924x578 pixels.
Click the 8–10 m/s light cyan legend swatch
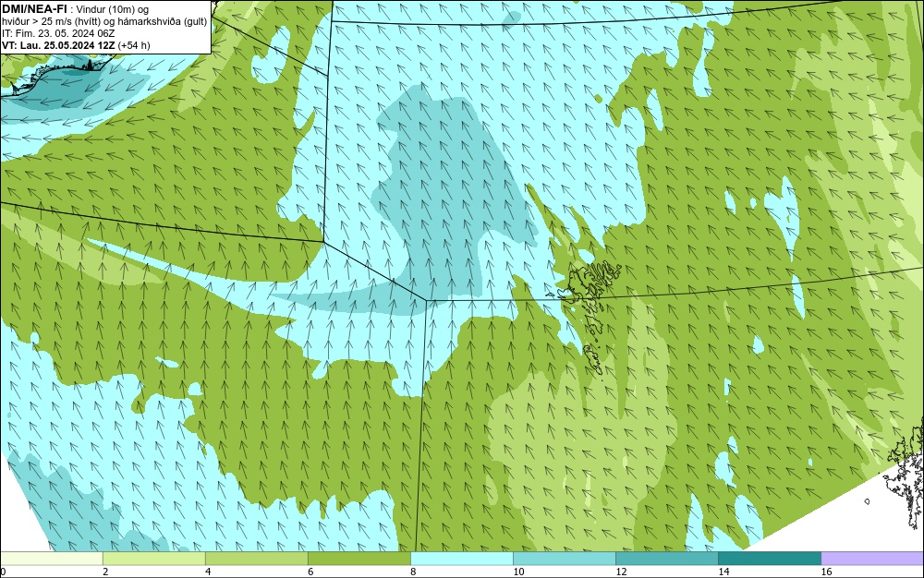point(461,558)
